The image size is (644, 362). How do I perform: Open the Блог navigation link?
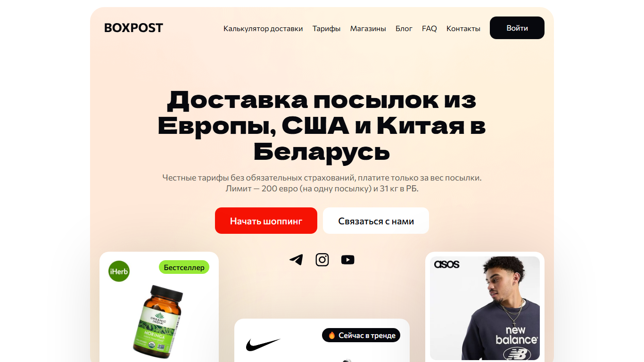(404, 28)
